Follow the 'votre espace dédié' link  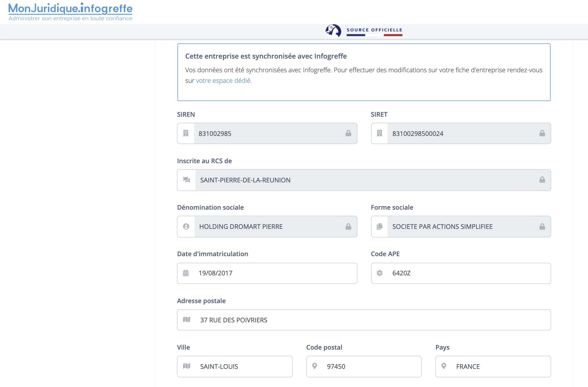pos(224,81)
